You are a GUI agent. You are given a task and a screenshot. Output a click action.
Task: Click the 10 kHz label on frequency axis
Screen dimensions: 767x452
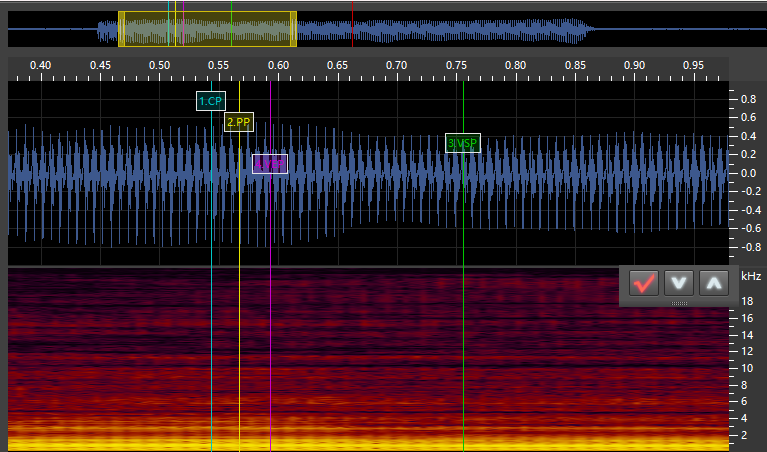(x=746, y=368)
